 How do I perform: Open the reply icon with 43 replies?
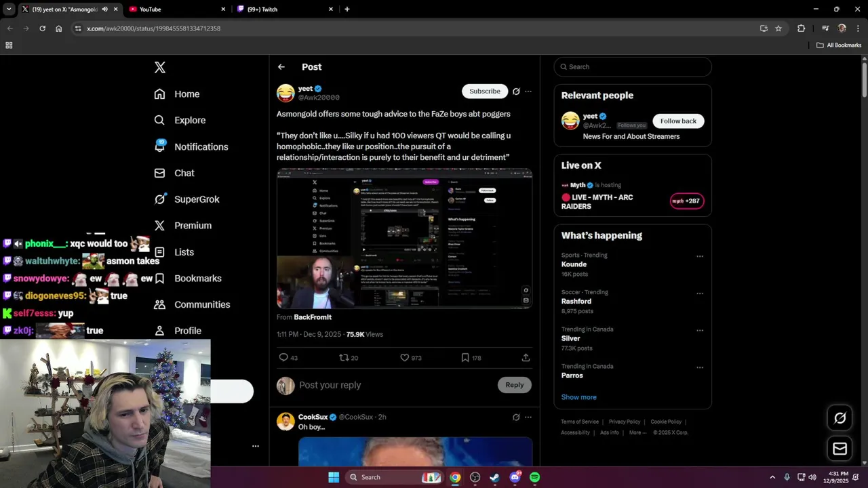tap(288, 357)
